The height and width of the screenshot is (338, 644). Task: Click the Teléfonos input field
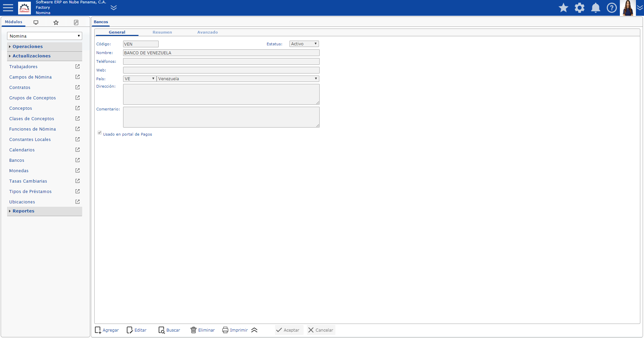(x=221, y=61)
